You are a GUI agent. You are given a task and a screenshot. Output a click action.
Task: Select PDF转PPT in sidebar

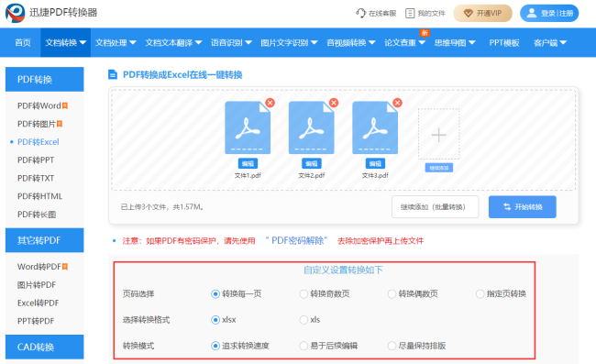point(36,160)
